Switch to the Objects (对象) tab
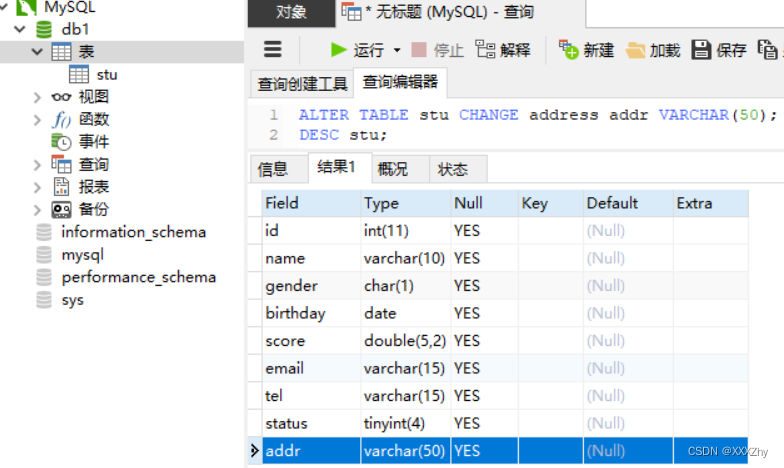 point(291,12)
